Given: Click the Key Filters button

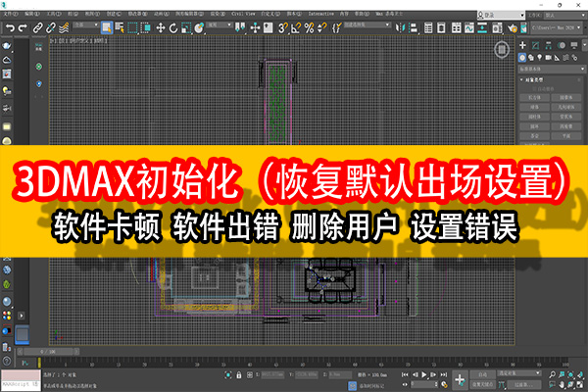Looking at the screenshot, I should (523, 384).
